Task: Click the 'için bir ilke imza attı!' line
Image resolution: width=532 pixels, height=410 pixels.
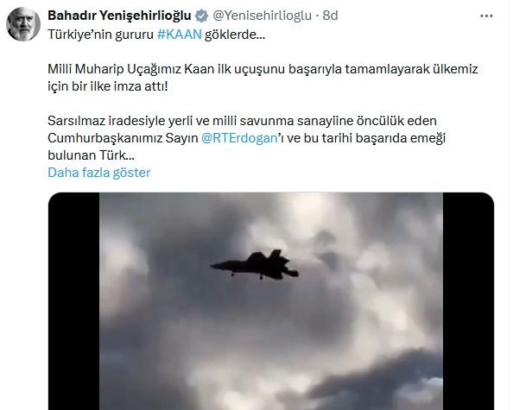Action: pos(108,86)
